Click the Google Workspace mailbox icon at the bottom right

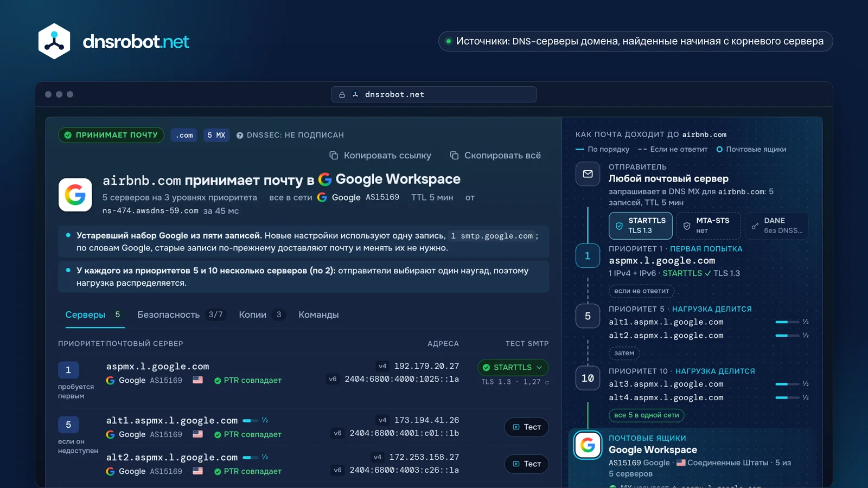tap(588, 445)
